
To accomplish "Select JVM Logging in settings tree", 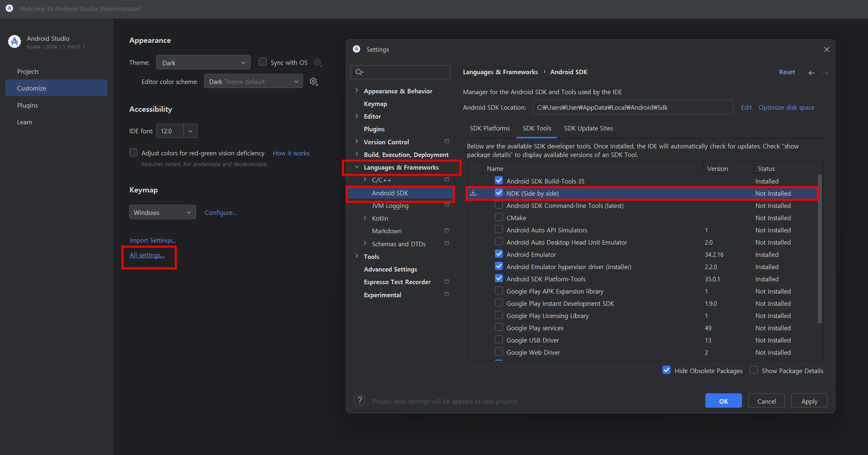I will tap(390, 205).
